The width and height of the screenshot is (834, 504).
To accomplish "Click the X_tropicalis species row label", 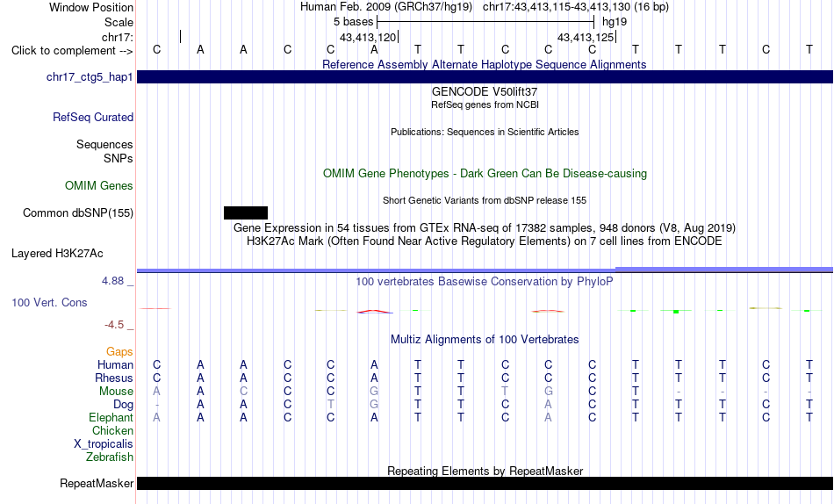I will pyautogui.click(x=104, y=444).
